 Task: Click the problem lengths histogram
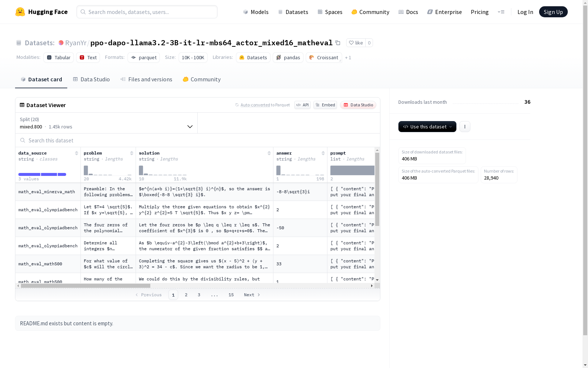108,170
